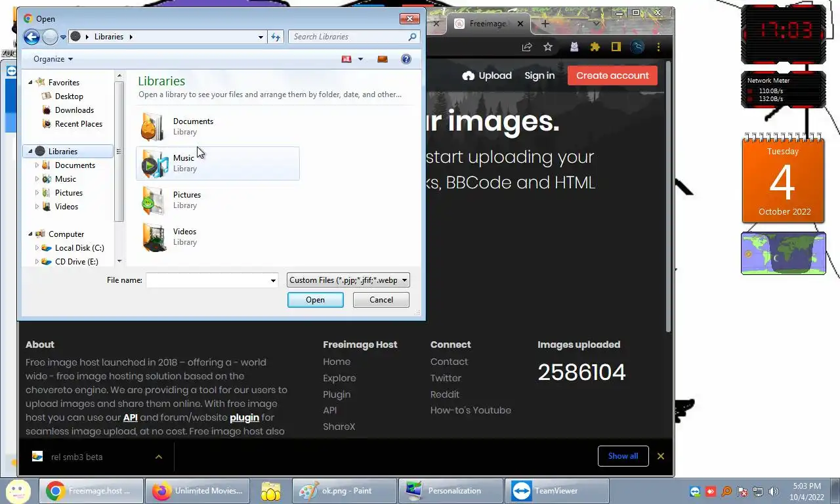Select Desktop under Favorites

point(69,96)
